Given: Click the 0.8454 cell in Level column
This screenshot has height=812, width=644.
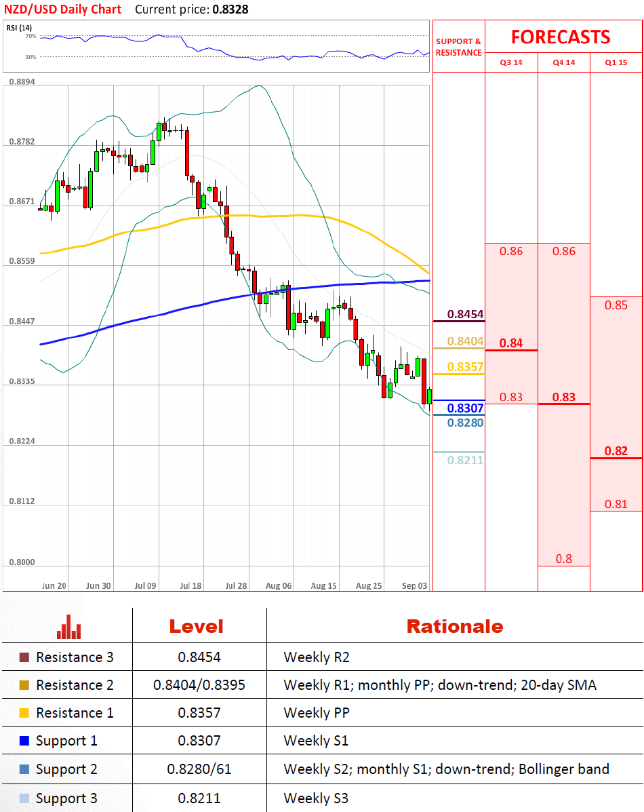Looking at the screenshot, I should [x=199, y=657].
